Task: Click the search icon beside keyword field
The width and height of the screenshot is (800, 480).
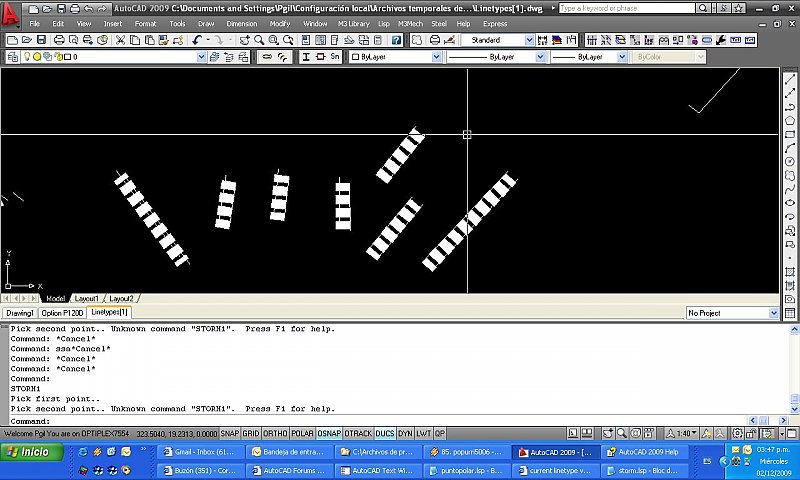Action: click(x=703, y=8)
